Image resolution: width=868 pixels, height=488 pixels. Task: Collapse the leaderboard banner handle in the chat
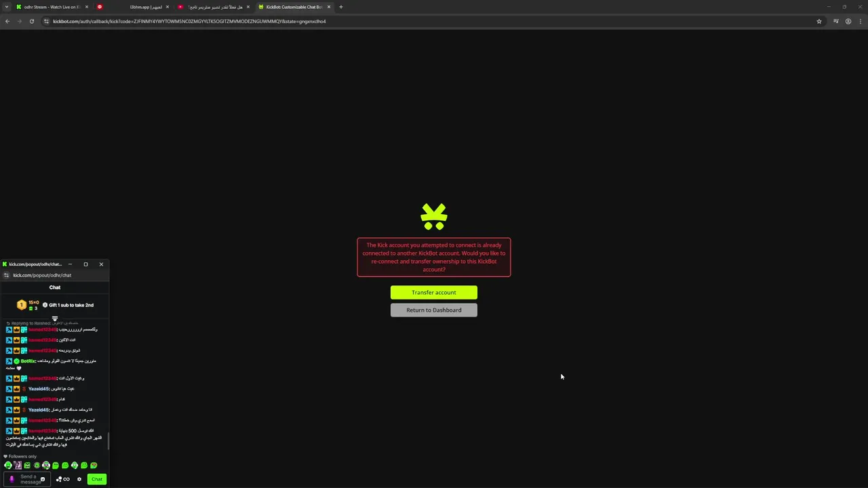[x=55, y=318]
